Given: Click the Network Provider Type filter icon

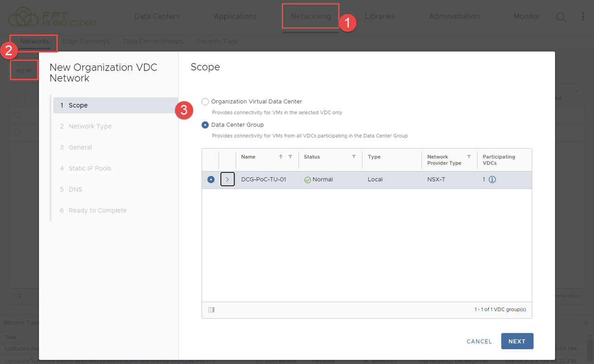Looking at the screenshot, I should [x=469, y=157].
